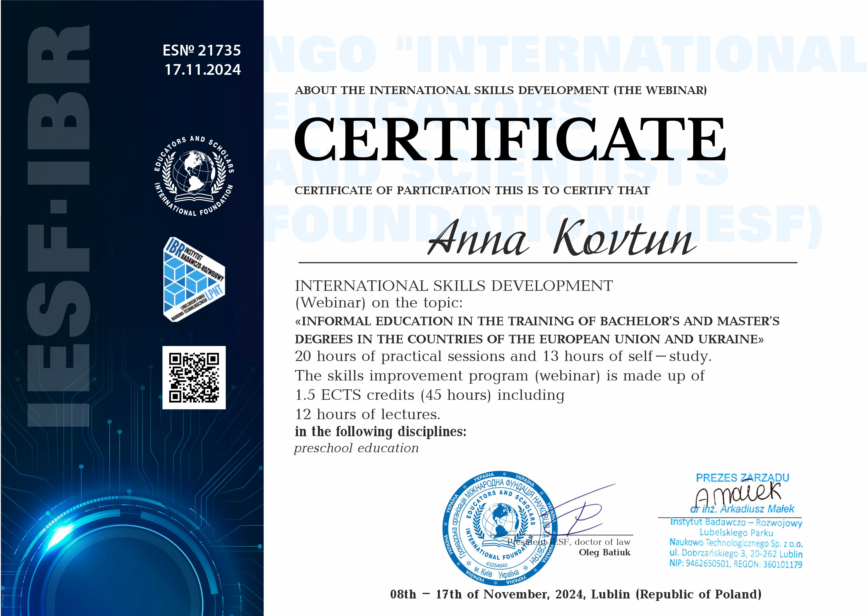Click the "Instytut Badawczo – Rozwojowy" stamp line

pyautogui.click(x=736, y=522)
